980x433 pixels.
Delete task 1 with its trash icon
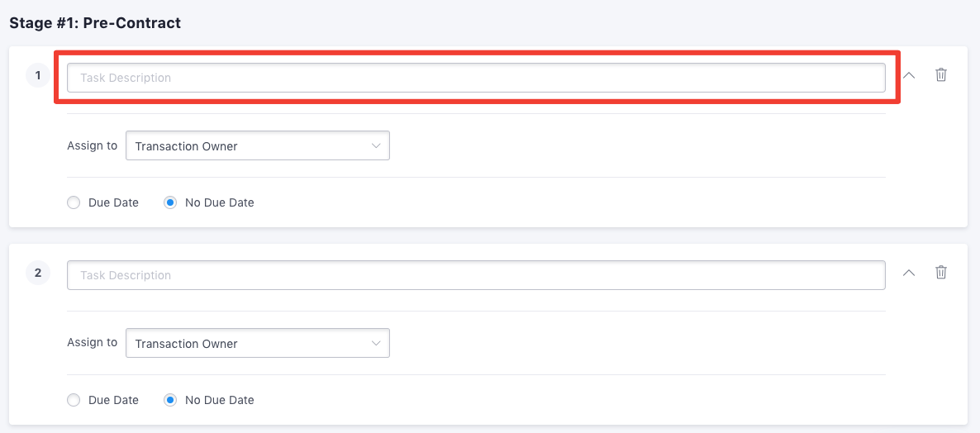(x=940, y=75)
